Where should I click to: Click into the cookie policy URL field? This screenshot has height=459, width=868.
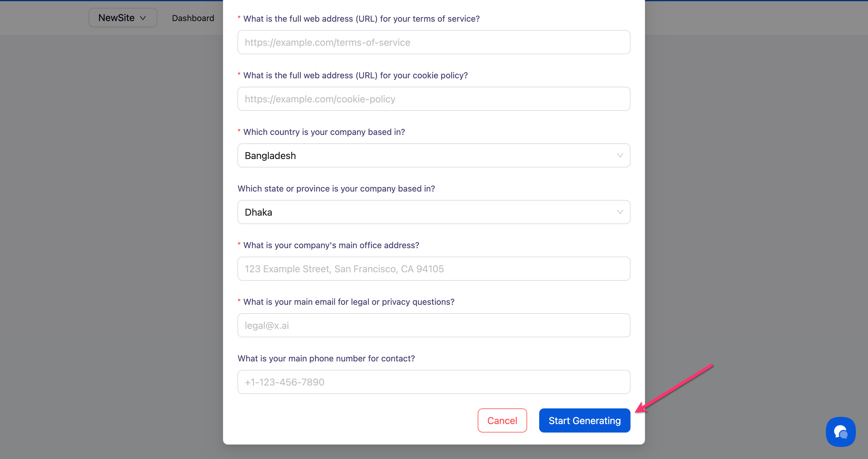[433, 99]
